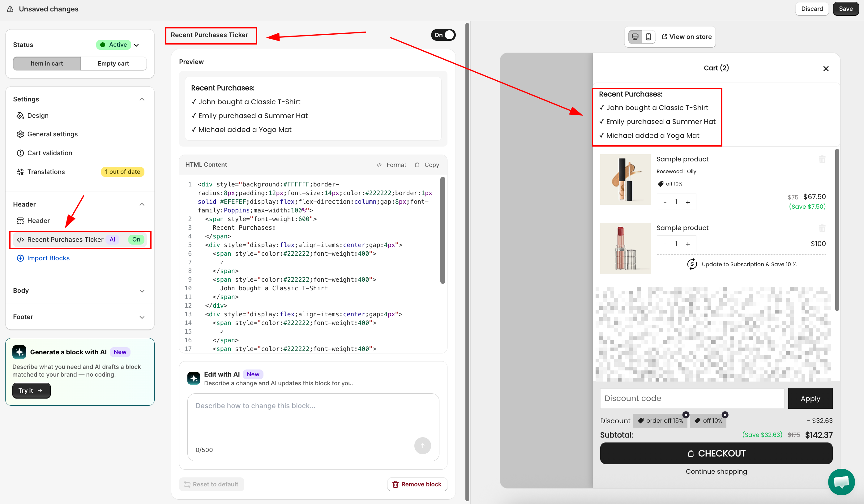This screenshot has width=864, height=504.
Task: Click the '1 out of date' badge
Action: click(122, 172)
